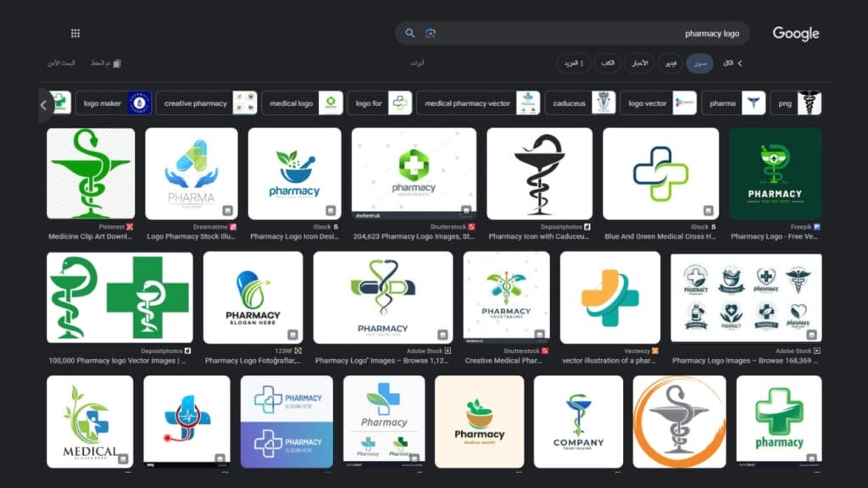Viewport: 868px width, 488px height.
Task: Open 'Blue And Green Medical Cross' link
Action: 660,237
